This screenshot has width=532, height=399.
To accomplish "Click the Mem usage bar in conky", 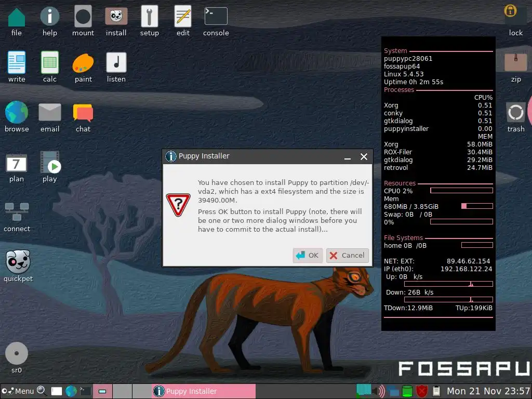I will point(477,206).
